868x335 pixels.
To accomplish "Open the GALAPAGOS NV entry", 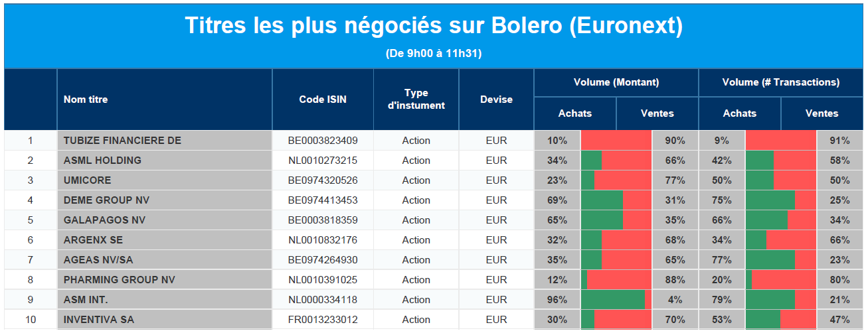I will tap(104, 220).
